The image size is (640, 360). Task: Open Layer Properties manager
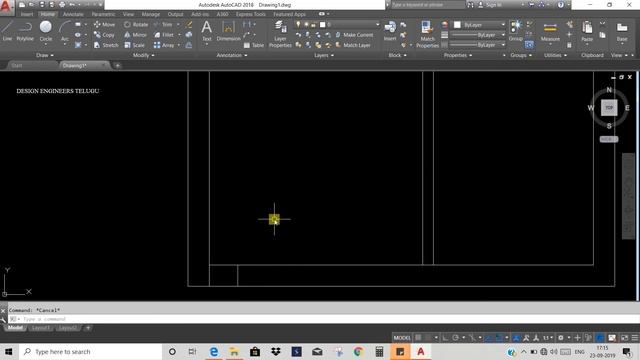click(280, 35)
